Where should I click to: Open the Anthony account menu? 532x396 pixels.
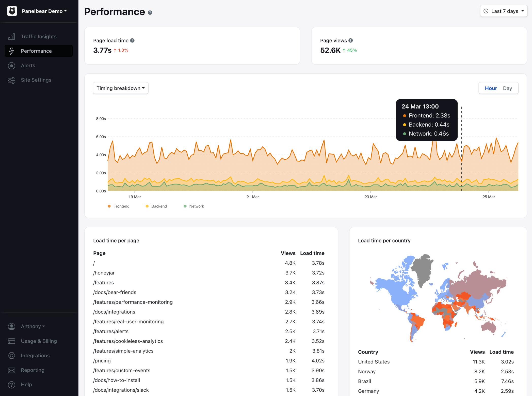33,326
